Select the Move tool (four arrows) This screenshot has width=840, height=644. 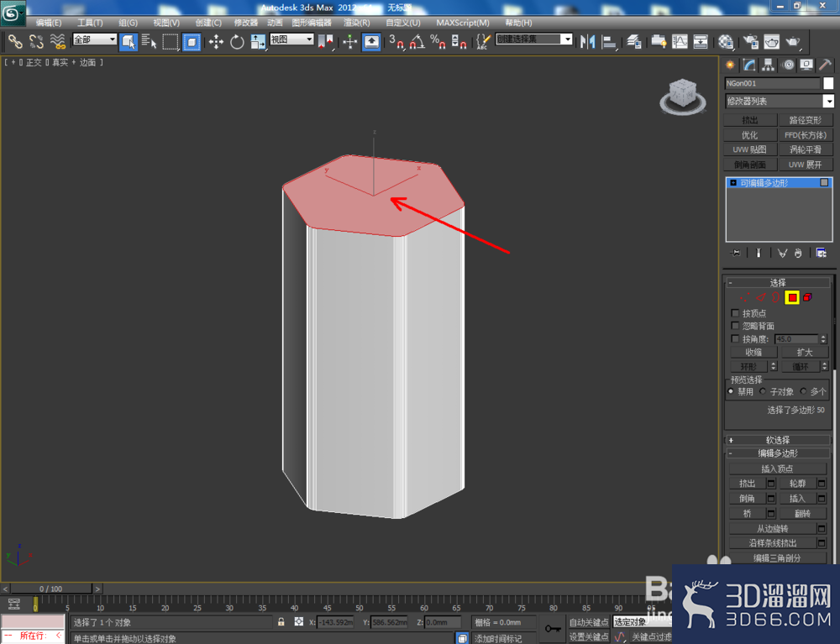coord(216,41)
